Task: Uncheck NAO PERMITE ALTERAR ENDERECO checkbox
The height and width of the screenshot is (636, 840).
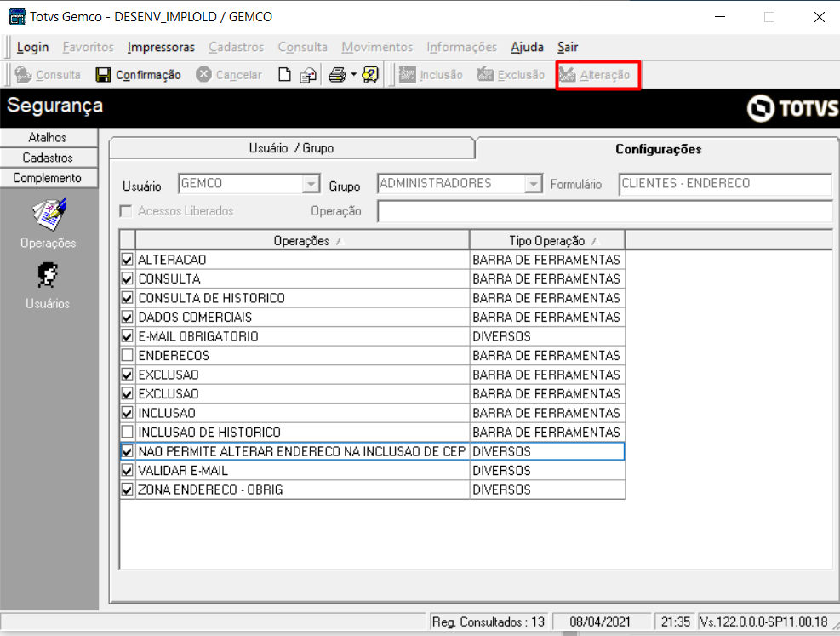Action: pyautogui.click(x=127, y=451)
